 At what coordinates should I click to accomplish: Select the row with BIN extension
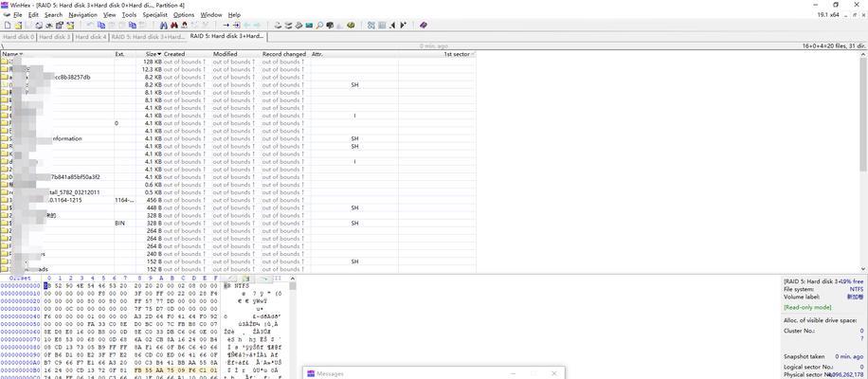[x=238, y=224]
